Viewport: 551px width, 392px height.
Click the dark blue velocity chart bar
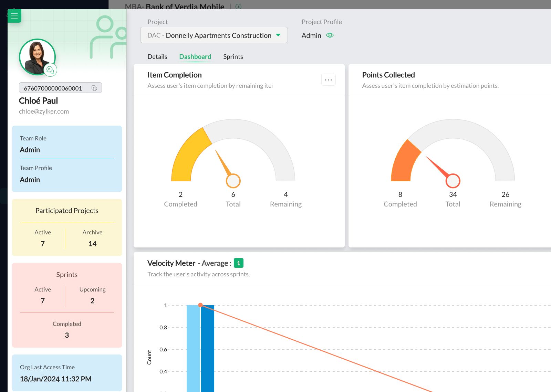208,348
